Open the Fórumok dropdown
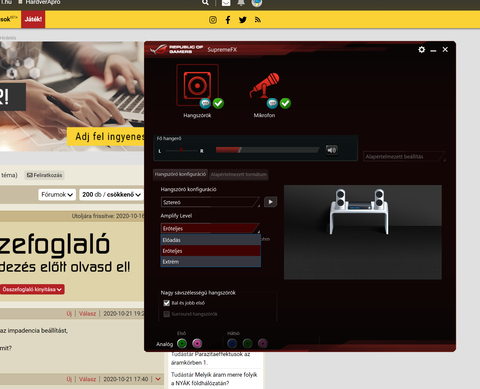Image resolution: width=480 pixels, height=389 pixels. [x=57, y=194]
